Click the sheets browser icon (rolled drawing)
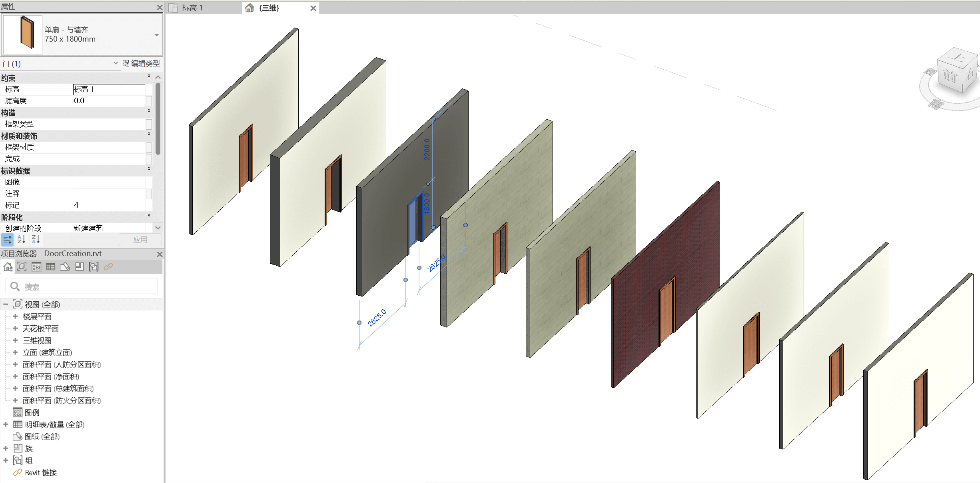Viewport: 980px width, 483px height. point(65,267)
